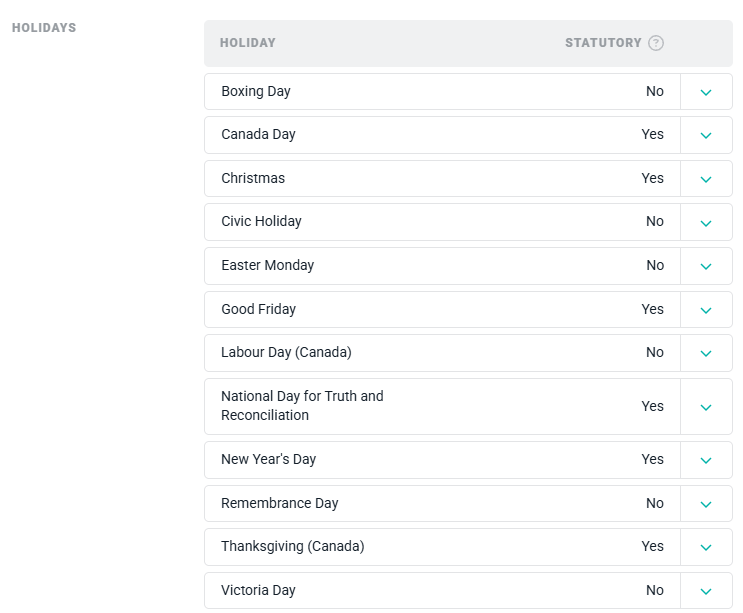Click the Holiday column header
Image resolution: width=743 pixels, height=613 pixels.
coord(248,43)
